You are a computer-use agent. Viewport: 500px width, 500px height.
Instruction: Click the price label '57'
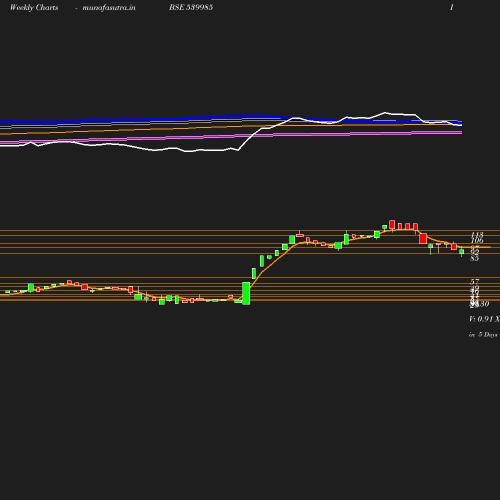(475, 282)
